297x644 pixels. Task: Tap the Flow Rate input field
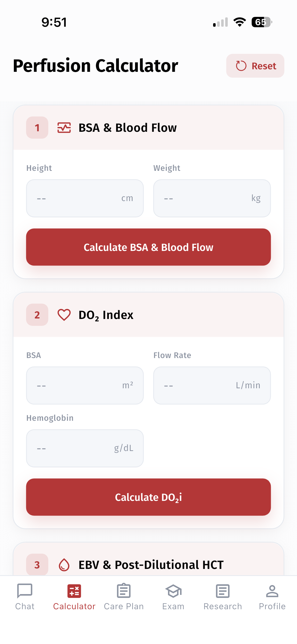click(212, 385)
